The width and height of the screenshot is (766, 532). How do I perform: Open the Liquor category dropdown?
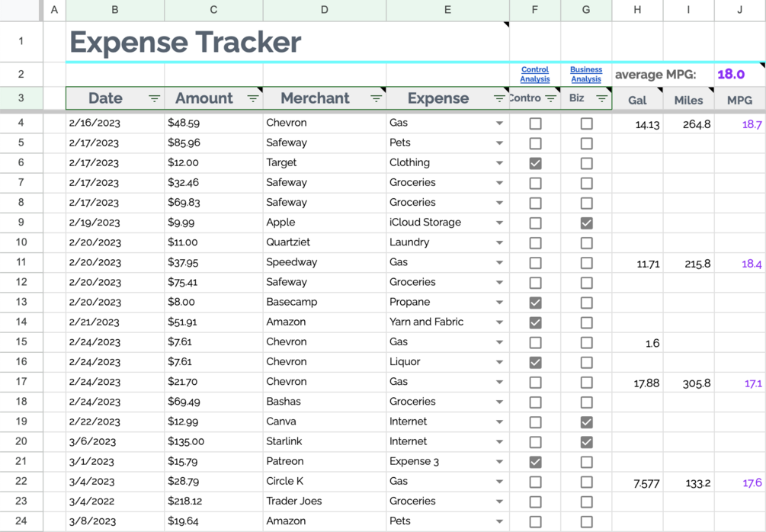pos(499,362)
